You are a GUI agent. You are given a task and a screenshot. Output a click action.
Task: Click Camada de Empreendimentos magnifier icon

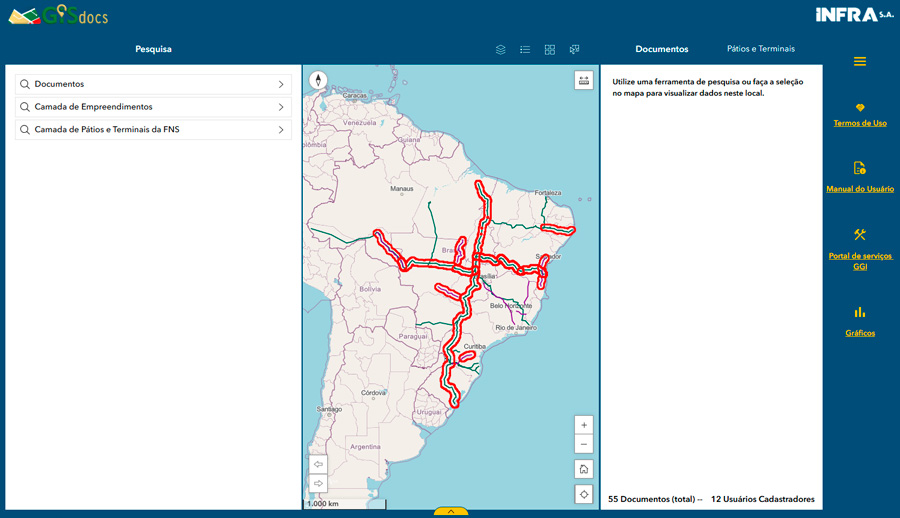25,107
